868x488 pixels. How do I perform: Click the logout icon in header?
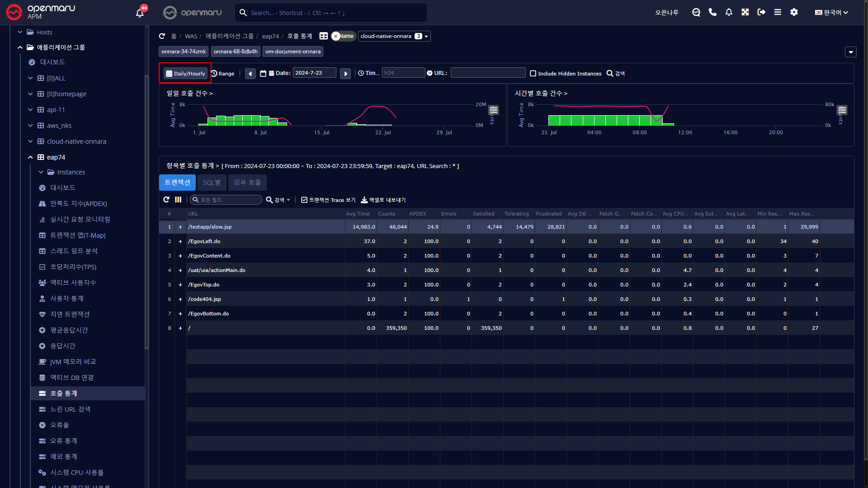tap(761, 12)
